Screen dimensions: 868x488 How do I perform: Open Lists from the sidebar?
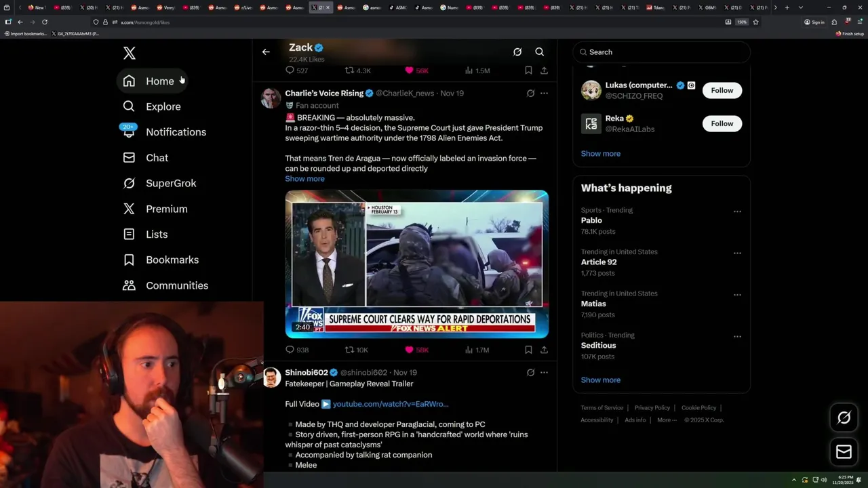(145, 235)
